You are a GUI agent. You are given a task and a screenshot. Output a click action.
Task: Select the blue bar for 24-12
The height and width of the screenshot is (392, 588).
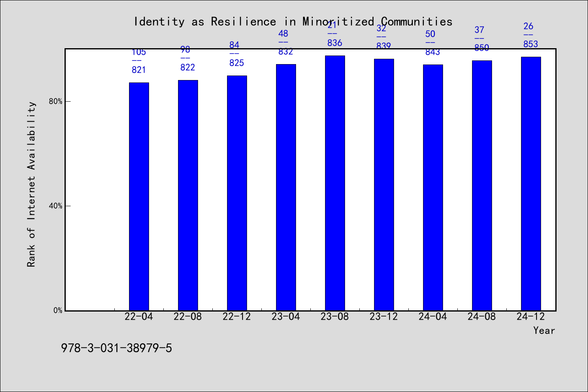coord(531,184)
